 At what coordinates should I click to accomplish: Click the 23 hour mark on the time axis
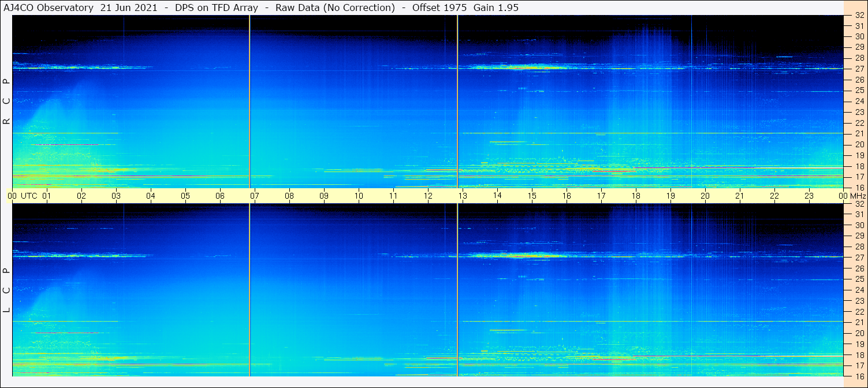coord(809,196)
